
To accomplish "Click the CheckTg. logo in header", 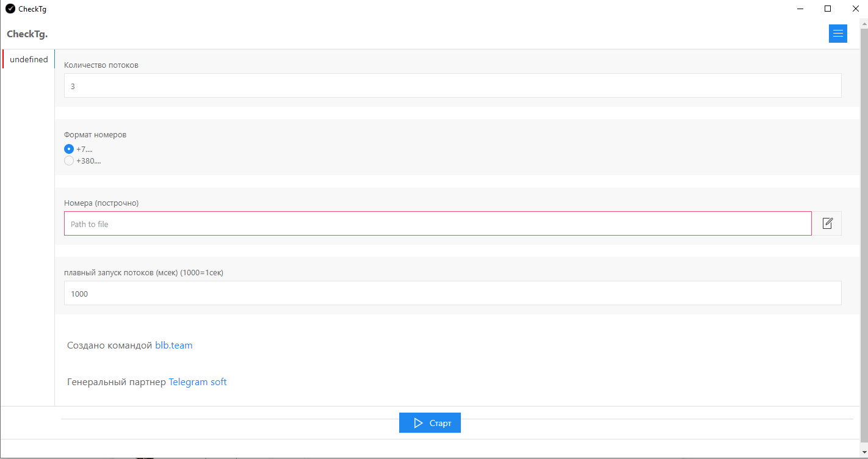I will pos(27,34).
